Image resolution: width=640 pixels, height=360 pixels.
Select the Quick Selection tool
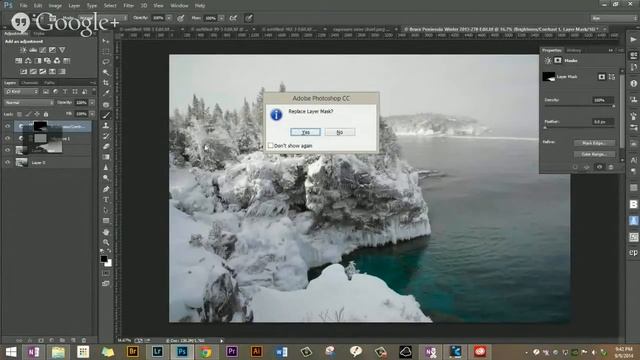coord(106,72)
